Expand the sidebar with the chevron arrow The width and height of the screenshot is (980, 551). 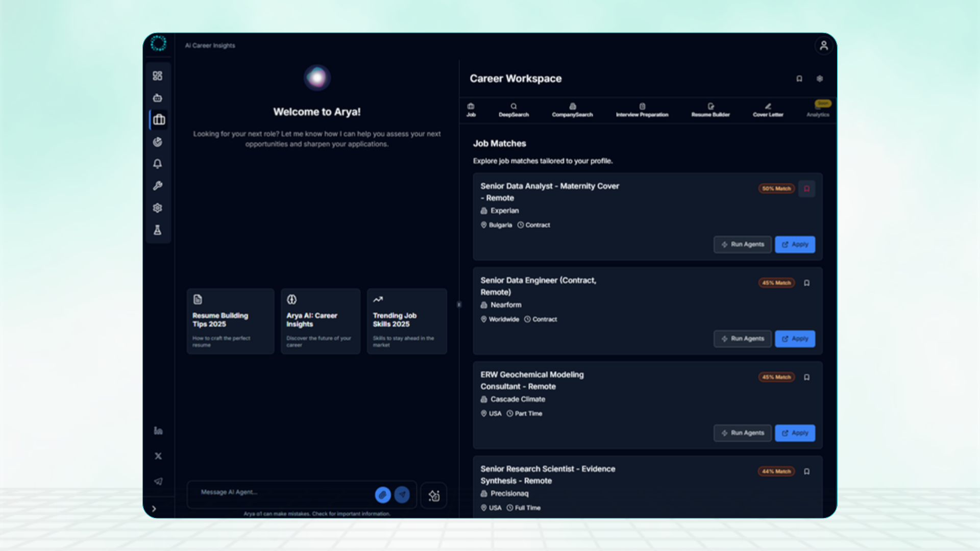(154, 508)
